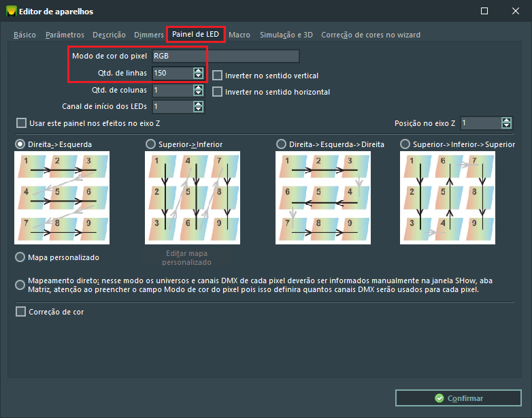Click the Qtd. de linhas spinner arrows

(198, 73)
